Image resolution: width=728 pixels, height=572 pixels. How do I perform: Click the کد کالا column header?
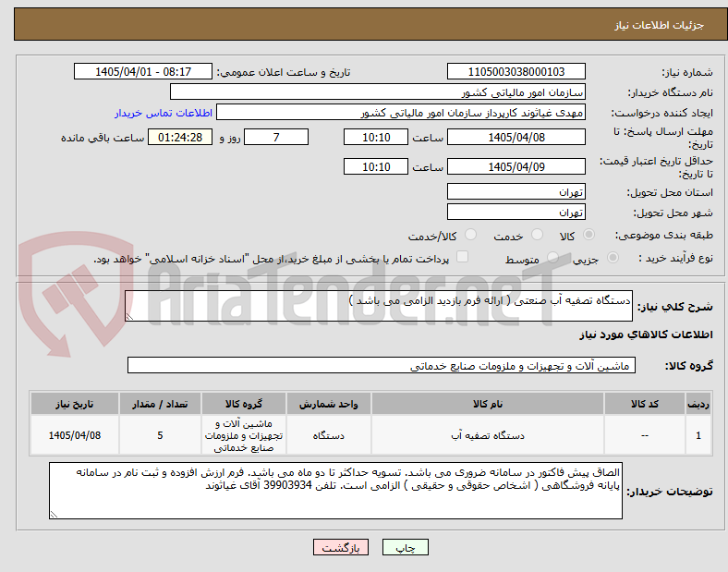645,404
